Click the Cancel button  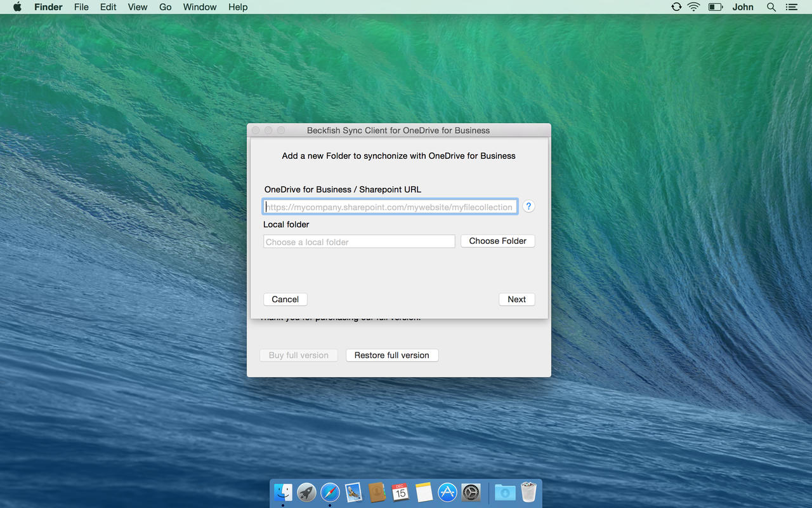285,299
